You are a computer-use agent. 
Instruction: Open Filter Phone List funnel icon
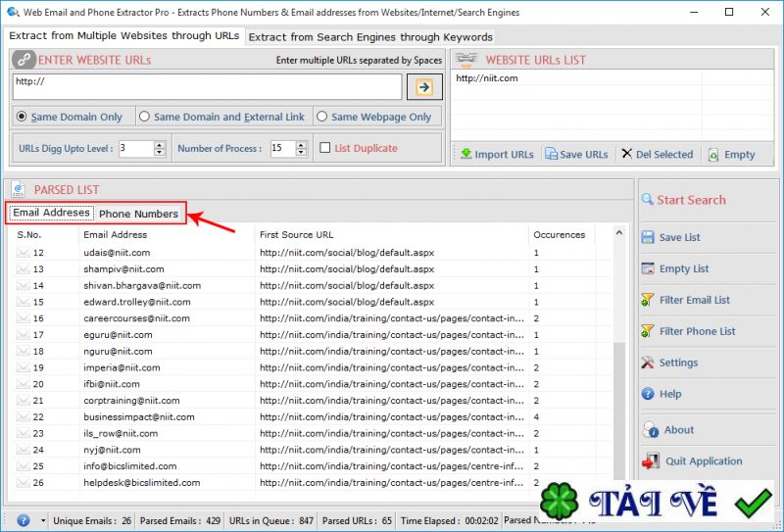pos(648,331)
